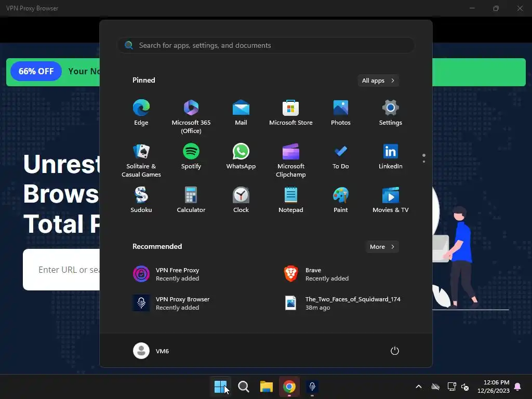Click 66% OFF badge in VPN window

click(x=36, y=71)
